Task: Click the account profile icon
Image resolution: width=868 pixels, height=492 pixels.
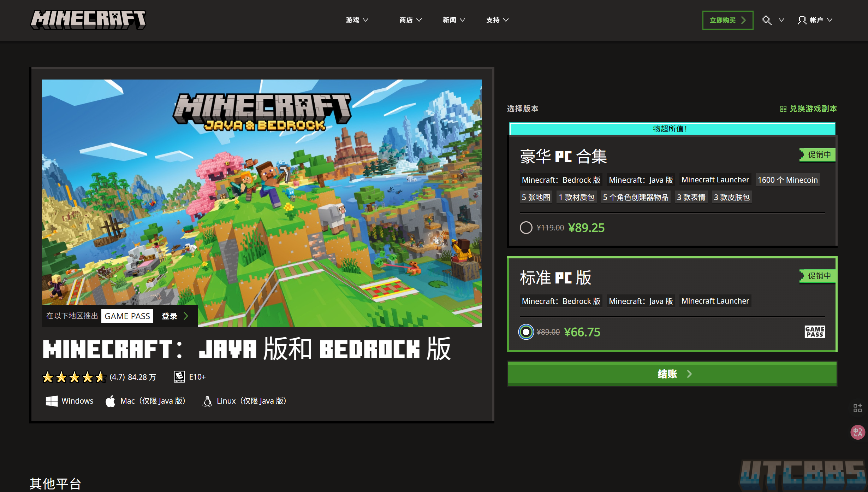Action: pos(802,20)
